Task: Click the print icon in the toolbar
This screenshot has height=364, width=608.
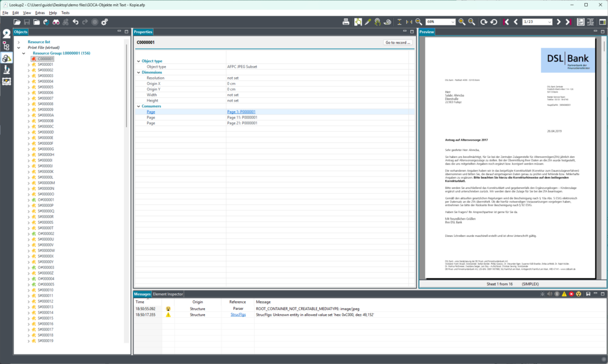Action: [346, 22]
